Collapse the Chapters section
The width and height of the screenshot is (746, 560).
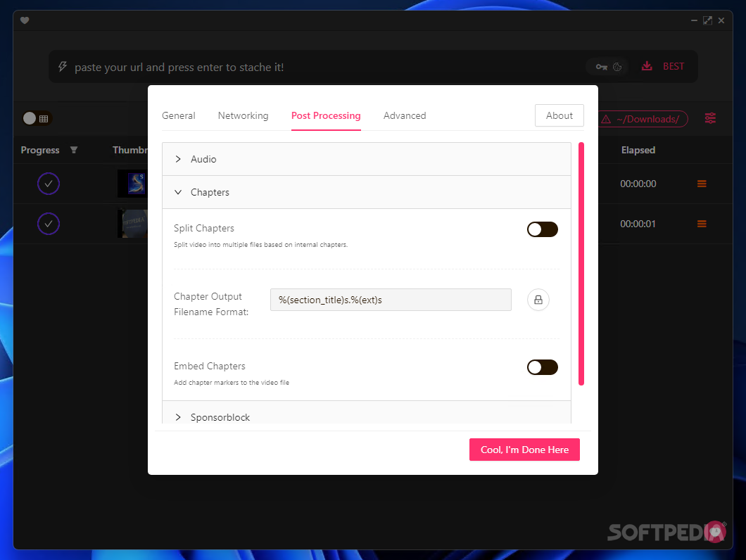[367, 192]
